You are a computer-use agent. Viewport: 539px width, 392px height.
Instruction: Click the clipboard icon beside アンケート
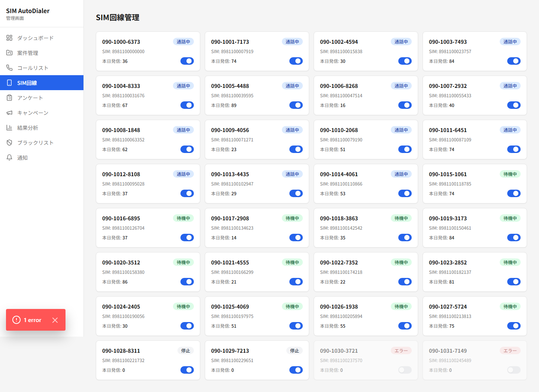[9, 98]
